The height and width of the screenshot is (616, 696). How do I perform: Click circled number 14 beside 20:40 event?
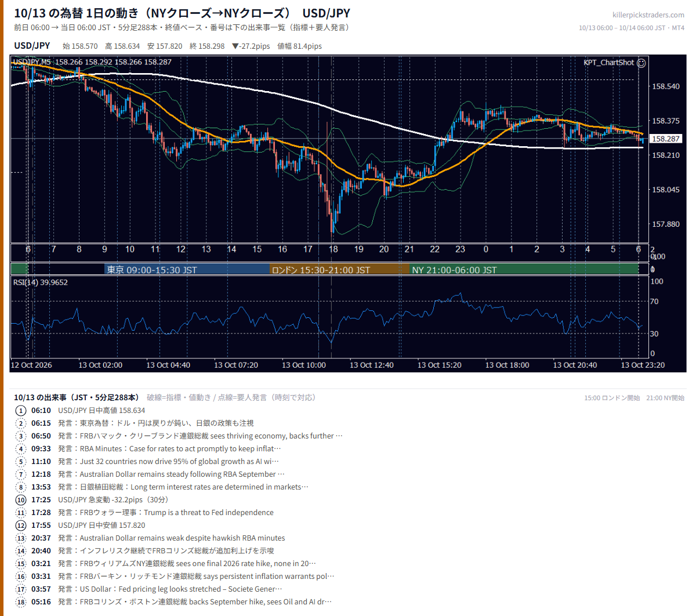[21, 551]
